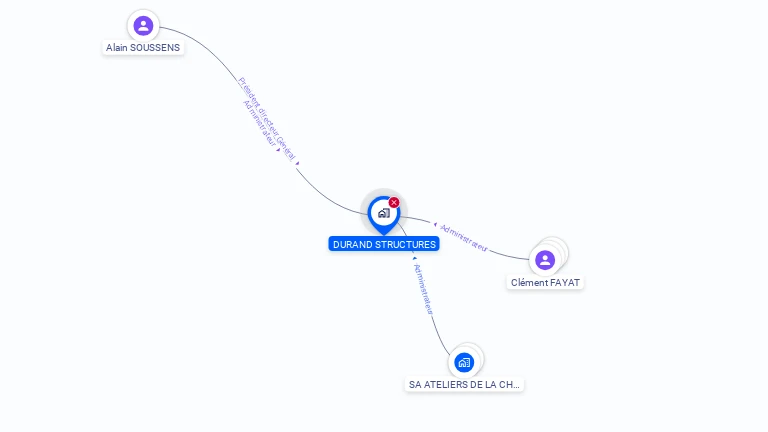768x432 pixels.
Task: Select the Président directeur Général link label
Action: point(267,119)
